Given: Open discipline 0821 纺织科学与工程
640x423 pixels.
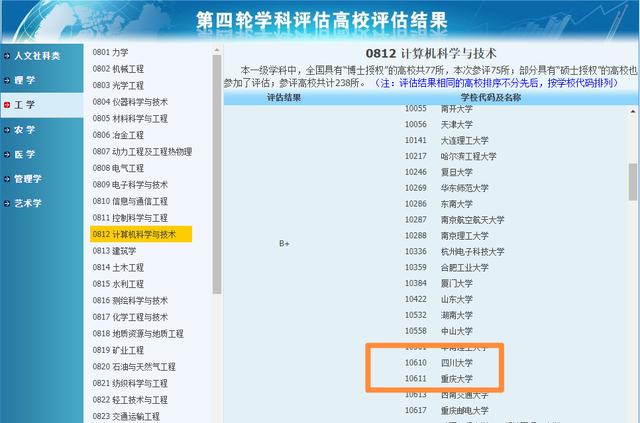Looking at the screenshot, I should pos(130,383).
